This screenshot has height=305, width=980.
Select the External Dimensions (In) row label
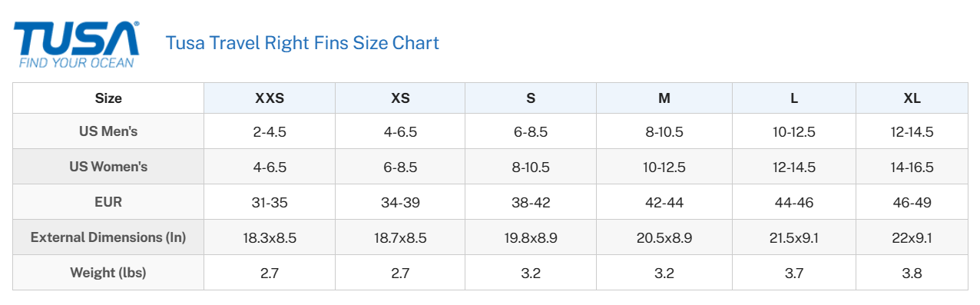[108, 237]
